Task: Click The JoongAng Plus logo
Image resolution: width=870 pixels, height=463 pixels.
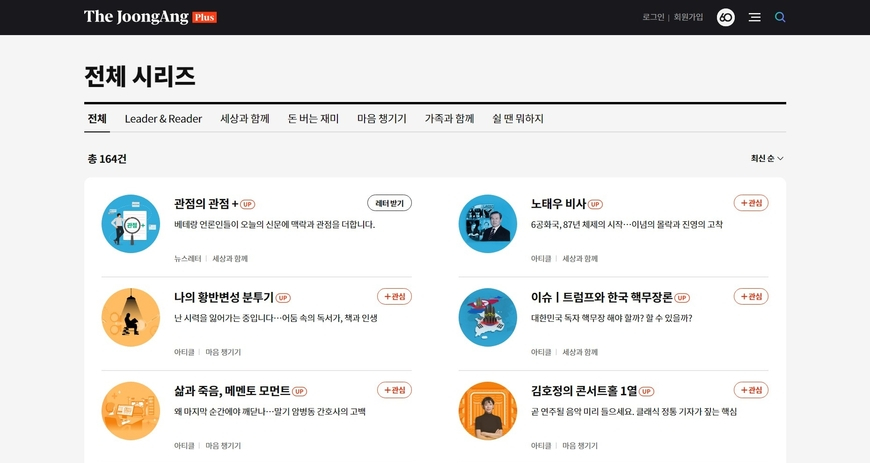Action: pyautogui.click(x=150, y=17)
